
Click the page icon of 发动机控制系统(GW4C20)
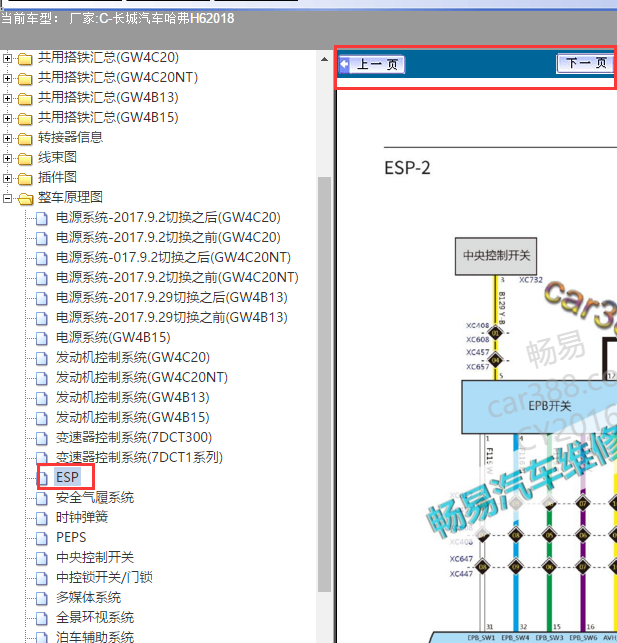tap(41, 359)
